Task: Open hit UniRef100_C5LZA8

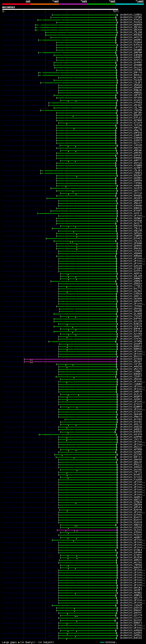Action: (x=131, y=32)
